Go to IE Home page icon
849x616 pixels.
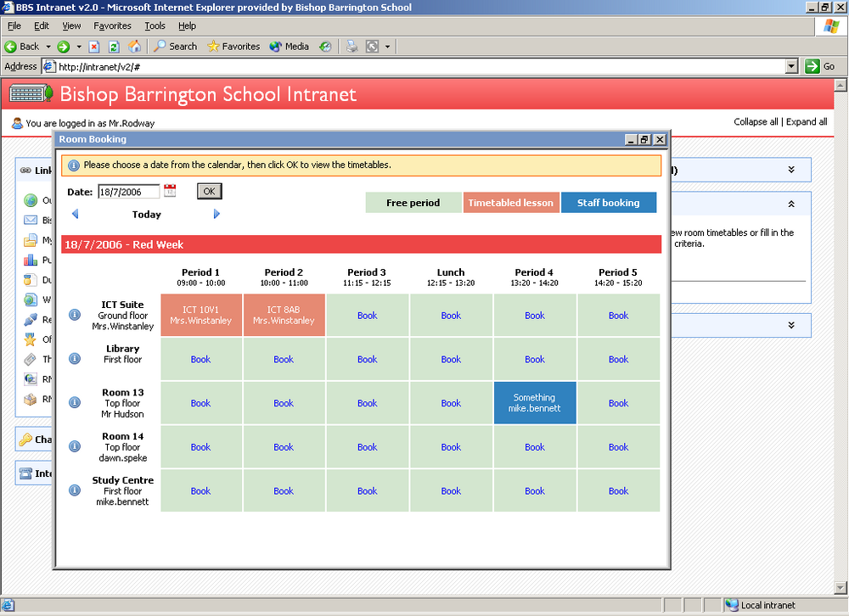[x=134, y=47]
